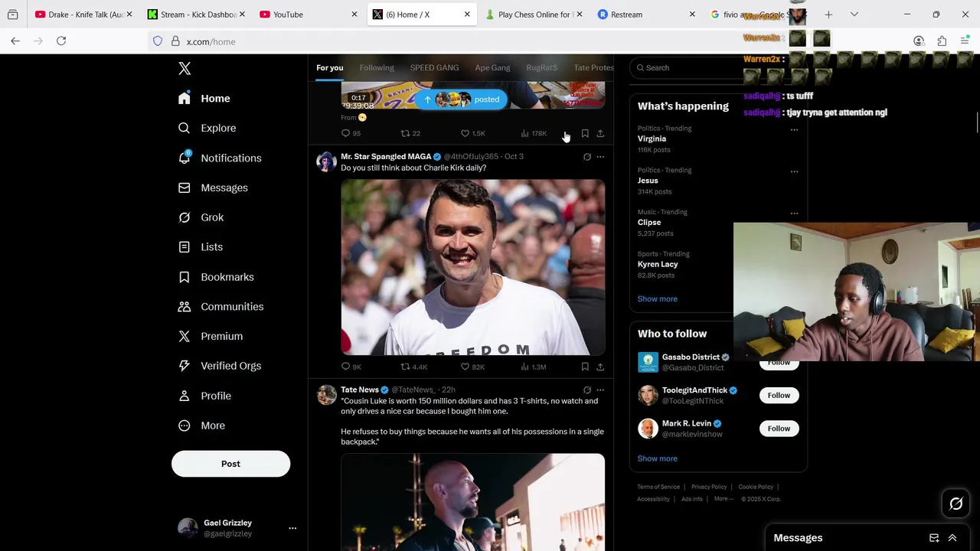The image size is (980, 551).
Task: Switch to the Following tab
Action: point(377,67)
